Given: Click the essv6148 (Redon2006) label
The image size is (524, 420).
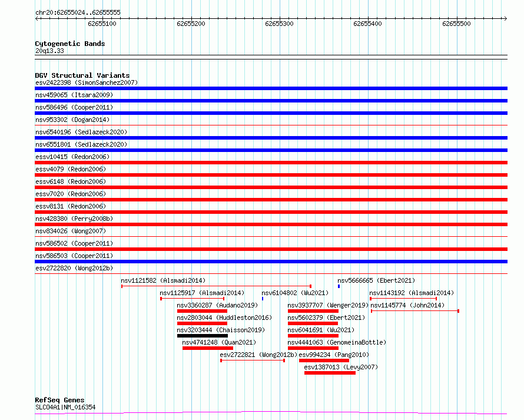Looking at the screenshot, I should tap(71, 181).
